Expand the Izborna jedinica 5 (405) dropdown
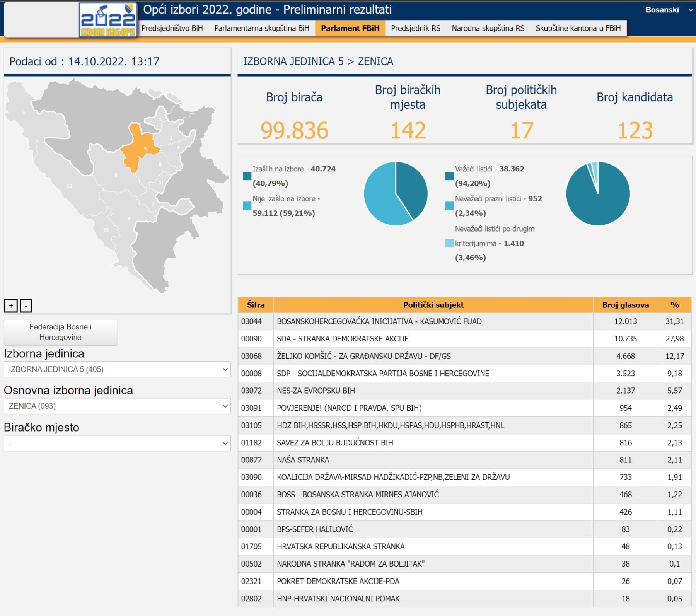The width and height of the screenshot is (696, 616). click(x=117, y=369)
